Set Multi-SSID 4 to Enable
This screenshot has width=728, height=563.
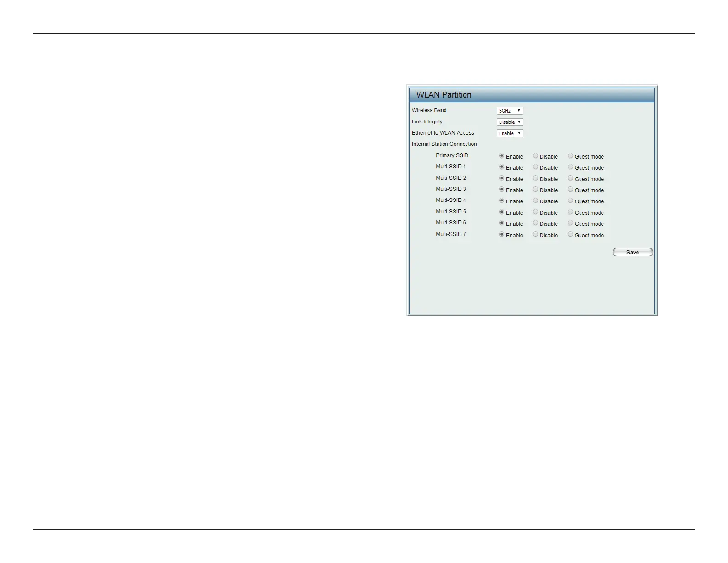click(502, 201)
